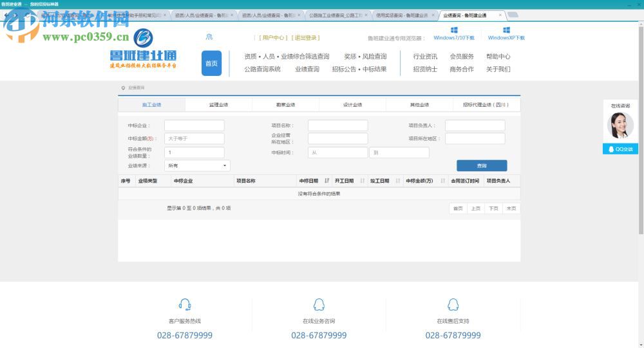Click the QQ penguin icon above 在线业务咨询

tap(319, 304)
